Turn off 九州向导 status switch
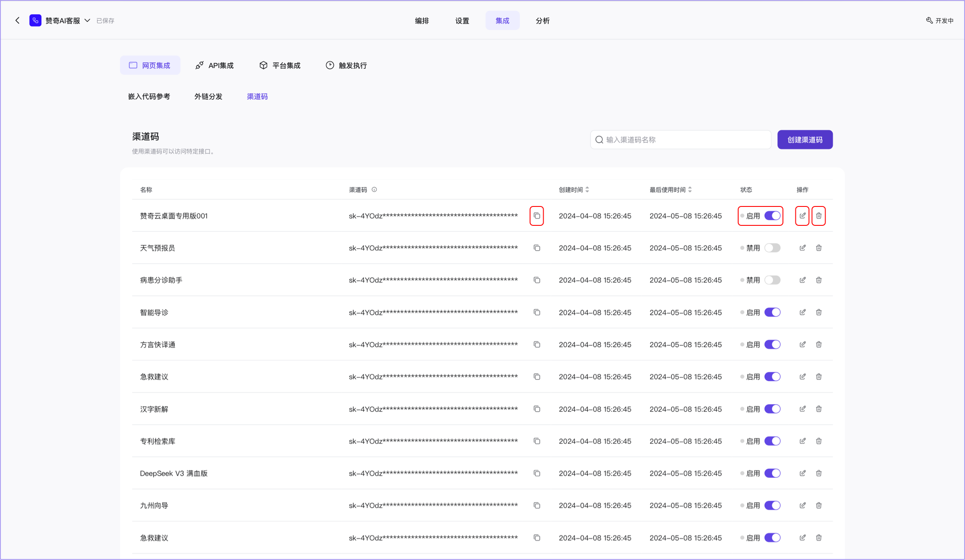The height and width of the screenshot is (560, 965). (772, 505)
